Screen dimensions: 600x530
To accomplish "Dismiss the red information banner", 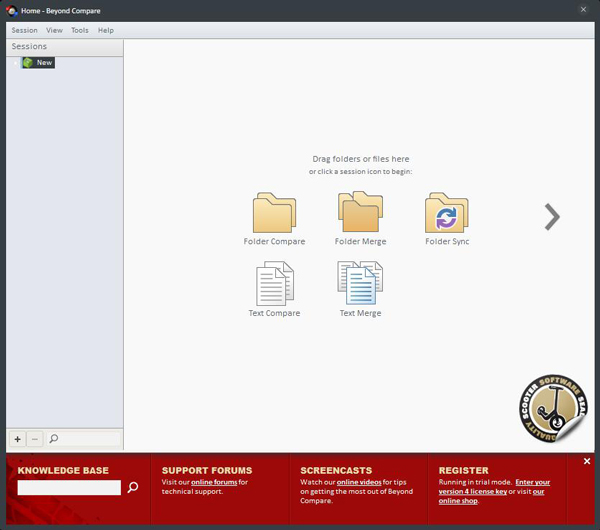I will 587,462.
